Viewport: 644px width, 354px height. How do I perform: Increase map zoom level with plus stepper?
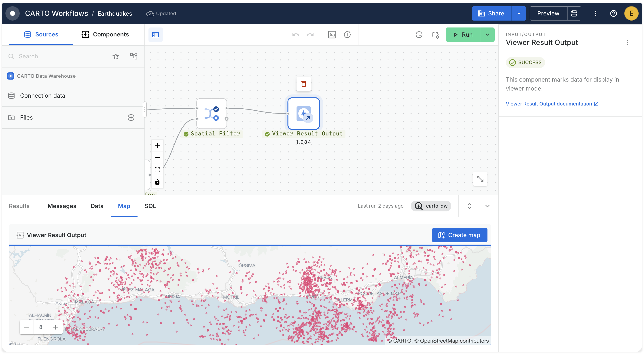[55, 327]
